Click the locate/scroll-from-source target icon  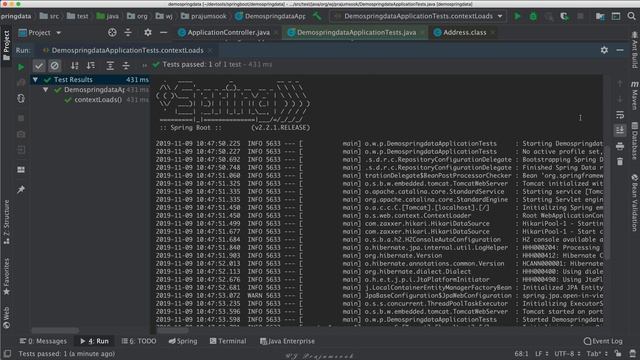coord(112,33)
